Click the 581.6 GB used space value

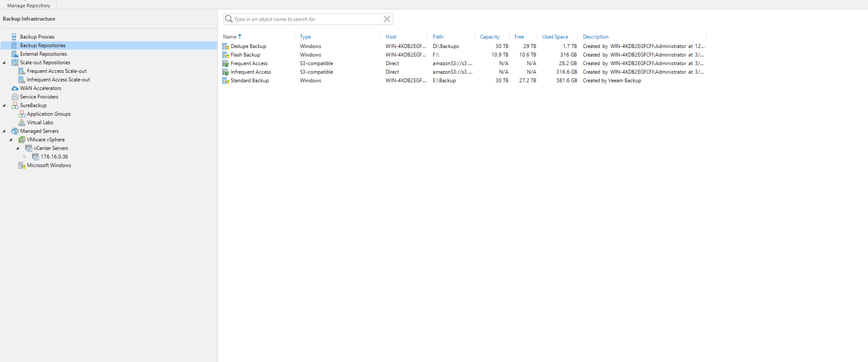pos(566,81)
